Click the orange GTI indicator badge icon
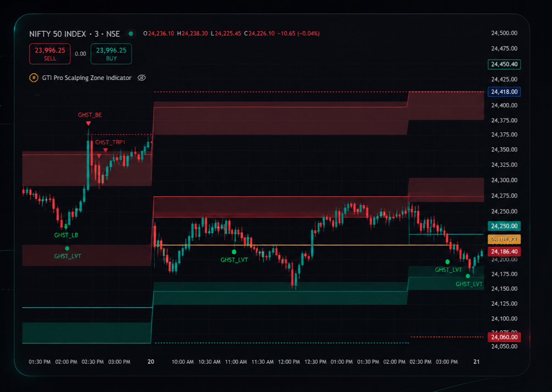Viewport: 552px width, 392px height. pos(33,78)
